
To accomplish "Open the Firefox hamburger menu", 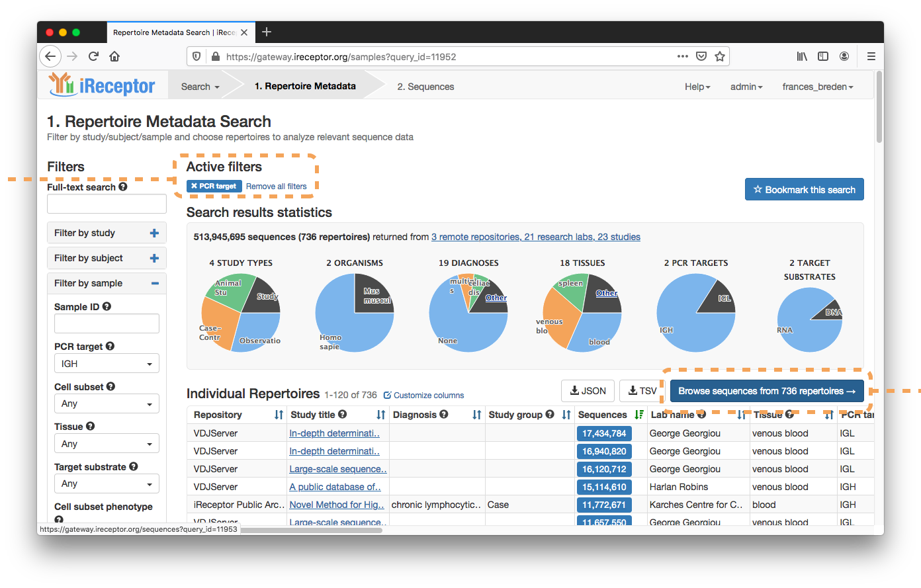I will pyautogui.click(x=871, y=56).
